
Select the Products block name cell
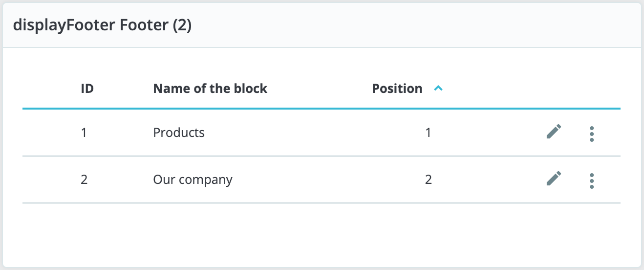(x=179, y=133)
